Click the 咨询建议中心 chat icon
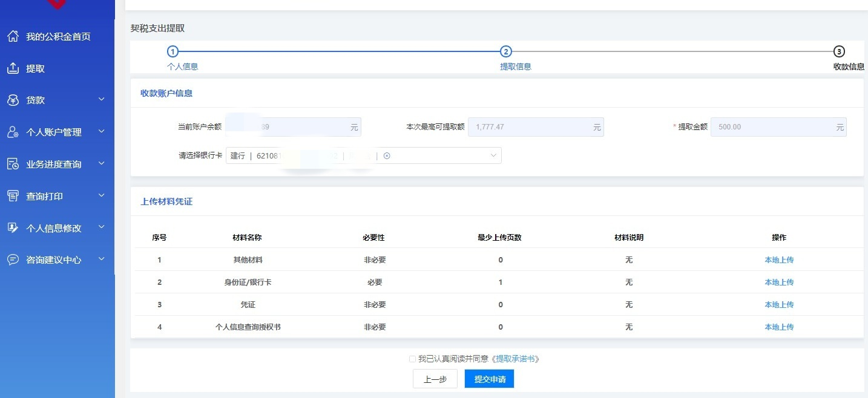The width and height of the screenshot is (868, 398). pyautogui.click(x=13, y=259)
